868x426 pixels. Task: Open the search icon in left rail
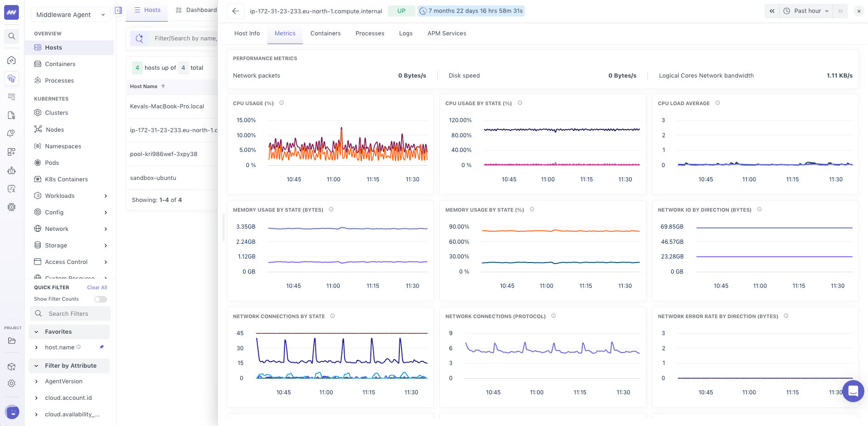pyautogui.click(x=11, y=36)
